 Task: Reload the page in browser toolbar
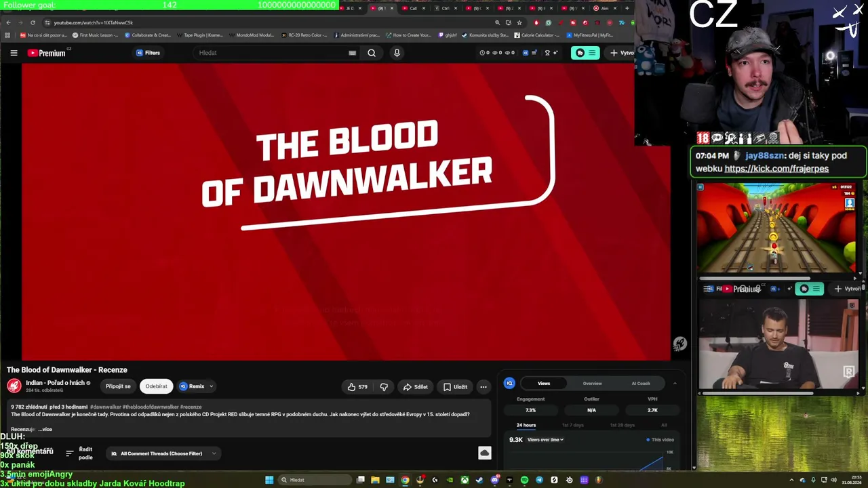[x=33, y=22]
